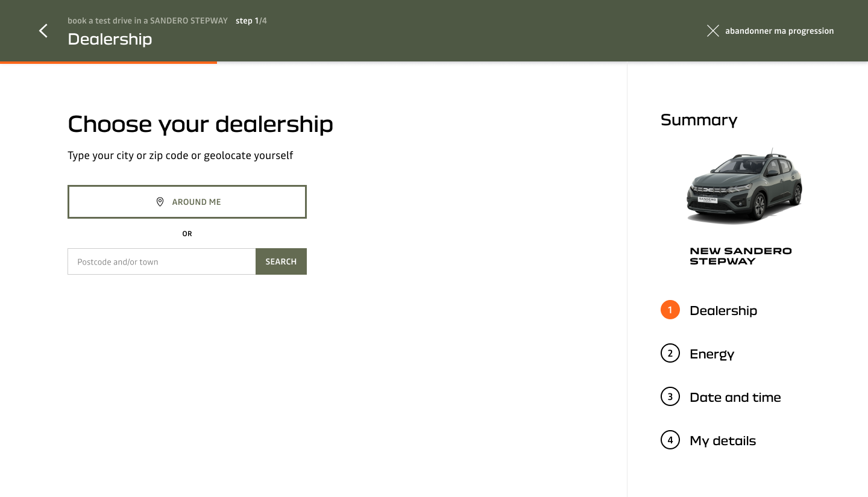Image resolution: width=868 pixels, height=497 pixels.
Task: Click the NEW SANDERO STEPWAY model name
Action: [x=741, y=256]
